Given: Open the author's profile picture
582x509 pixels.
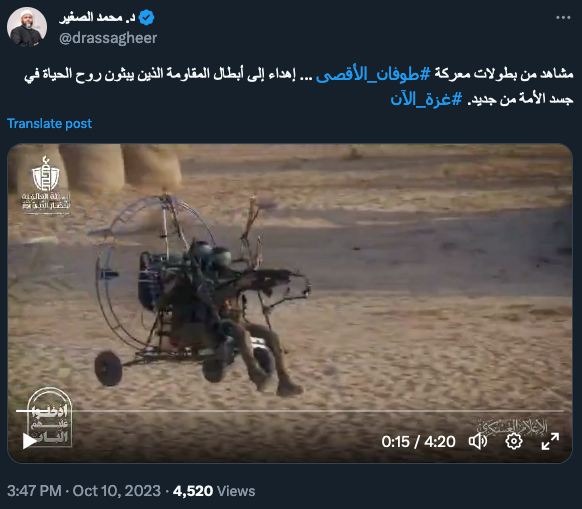Looking at the screenshot, I should 27,27.
